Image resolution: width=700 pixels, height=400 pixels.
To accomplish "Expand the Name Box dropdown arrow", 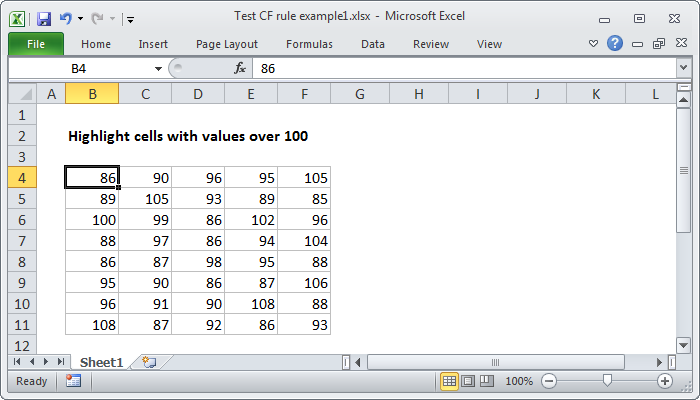I will point(158,69).
